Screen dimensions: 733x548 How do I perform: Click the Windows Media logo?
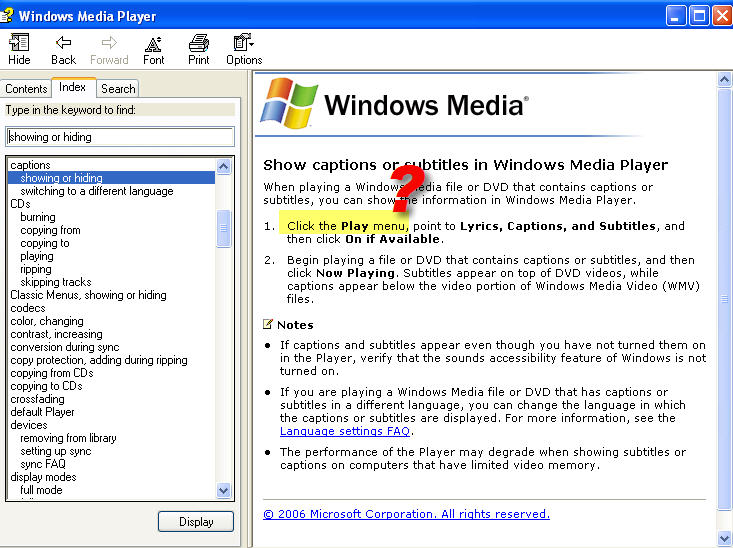point(392,106)
